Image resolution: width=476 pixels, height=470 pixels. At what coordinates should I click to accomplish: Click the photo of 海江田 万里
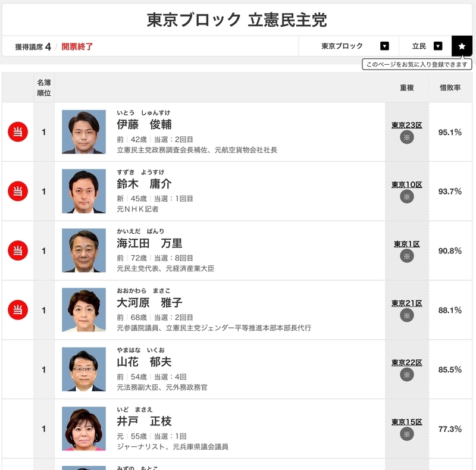(84, 250)
